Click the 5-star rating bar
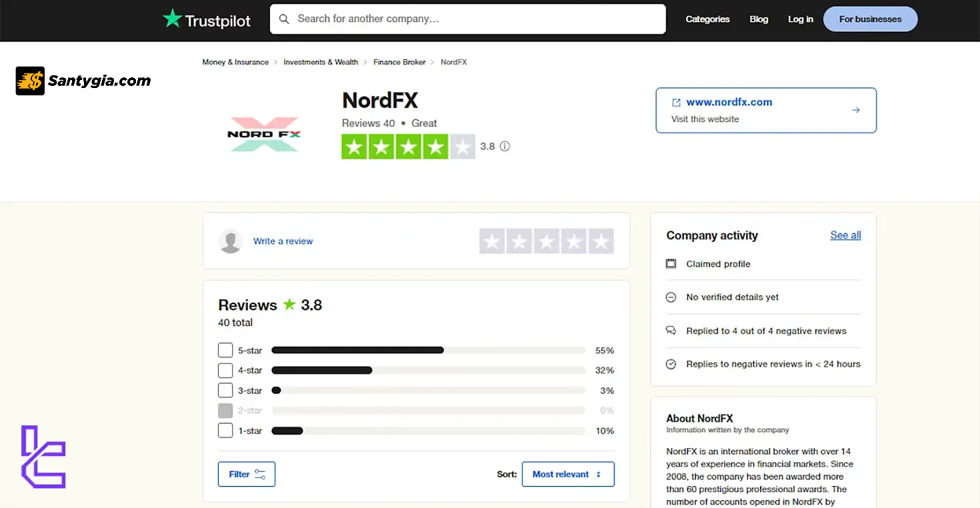Image resolution: width=980 pixels, height=508 pixels. coord(428,350)
